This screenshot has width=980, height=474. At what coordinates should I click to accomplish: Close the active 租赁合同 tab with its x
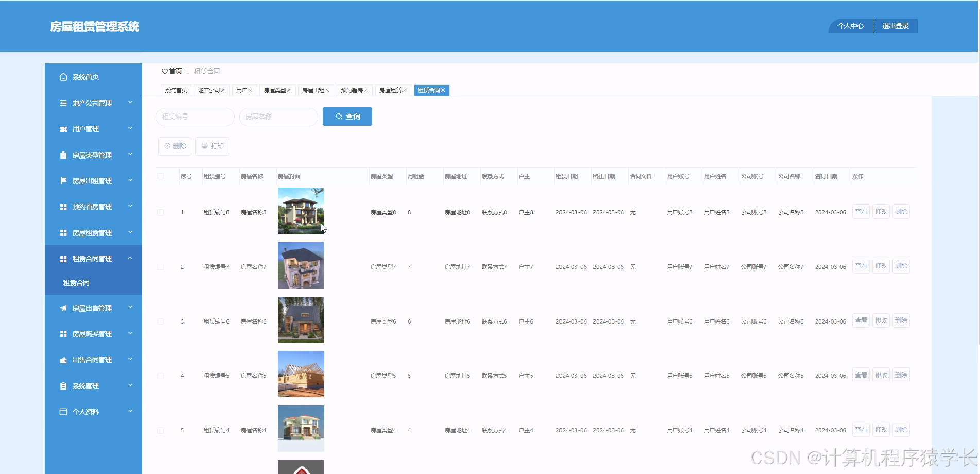coord(443,90)
